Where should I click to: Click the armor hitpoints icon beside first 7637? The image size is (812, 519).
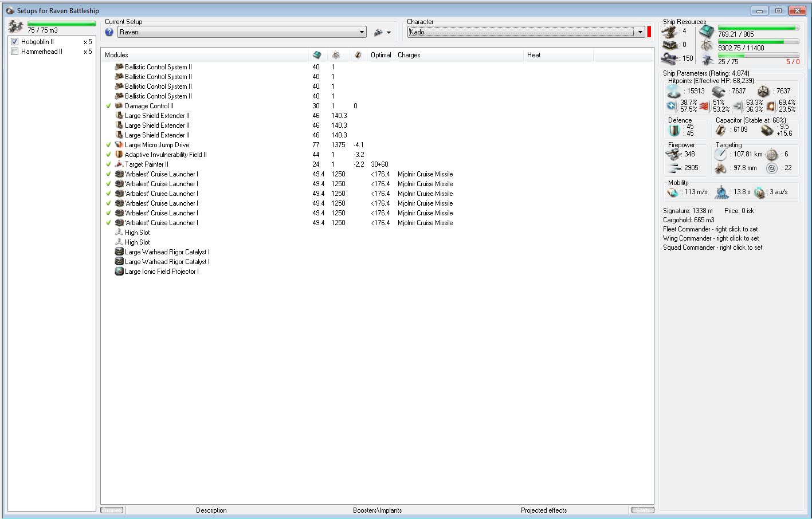(x=719, y=92)
